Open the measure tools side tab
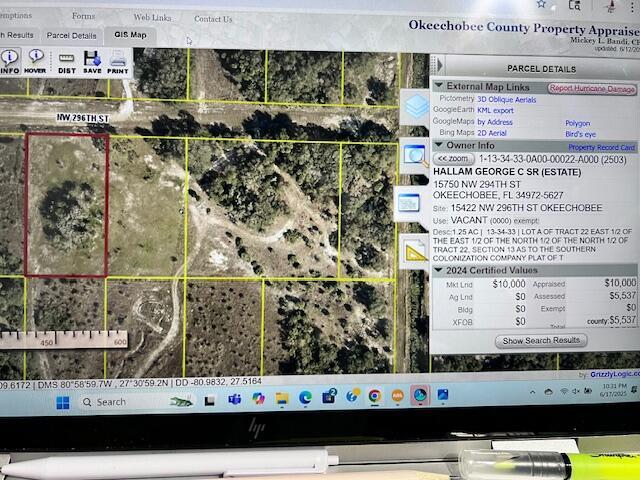The height and width of the screenshot is (480, 640). (x=414, y=252)
